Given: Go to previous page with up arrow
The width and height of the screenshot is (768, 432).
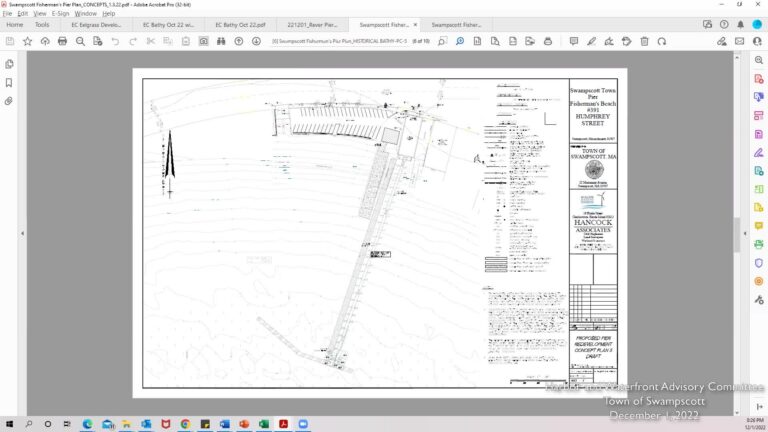Looking at the screenshot, I should [x=239, y=41].
